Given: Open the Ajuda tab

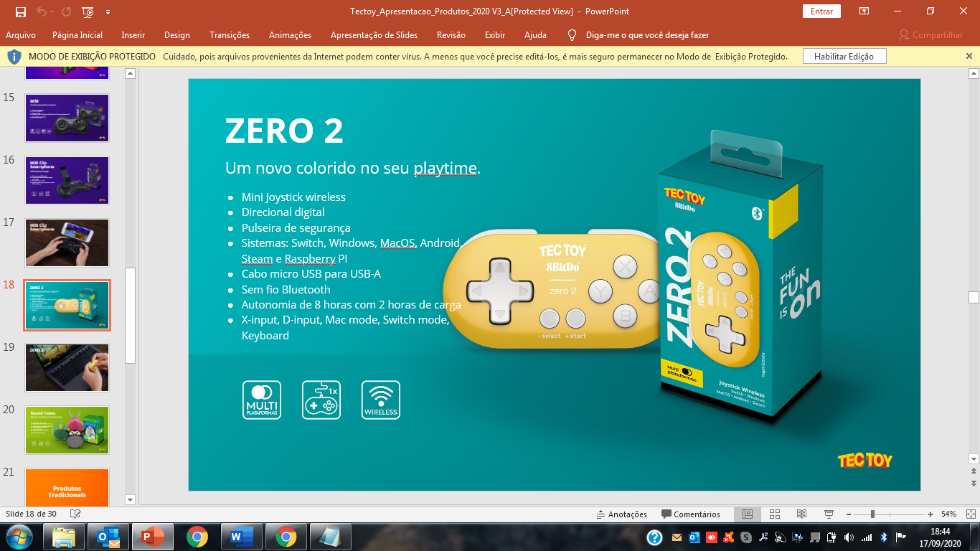Looking at the screenshot, I should coord(535,35).
